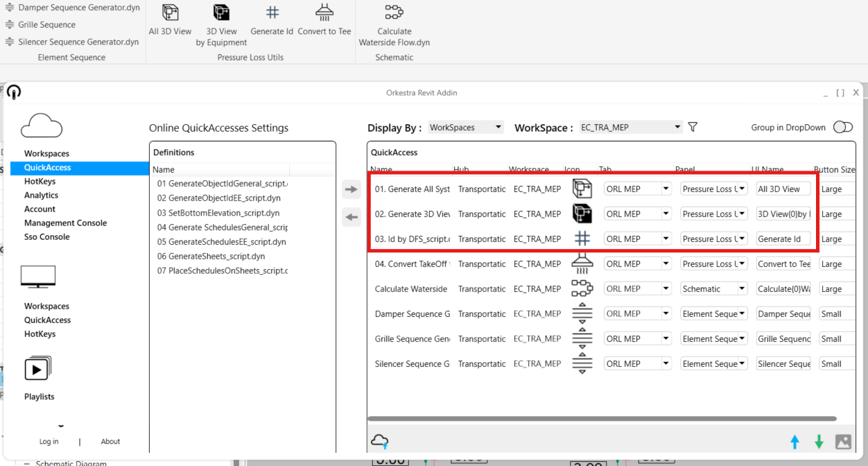This screenshot has width=868, height=466.
Task: Open Tab dropdown for 01. Generate All Syst row
Action: pyautogui.click(x=638, y=189)
